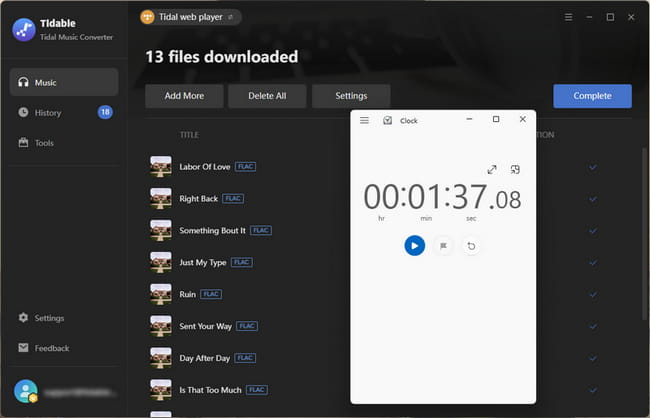
Task: Select the Labor Of Love track
Action: click(x=204, y=167)
